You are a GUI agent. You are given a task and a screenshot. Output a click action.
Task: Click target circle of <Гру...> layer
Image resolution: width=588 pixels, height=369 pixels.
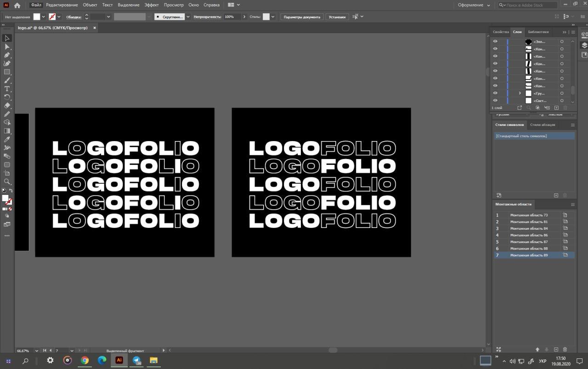[x=561, y=93]
